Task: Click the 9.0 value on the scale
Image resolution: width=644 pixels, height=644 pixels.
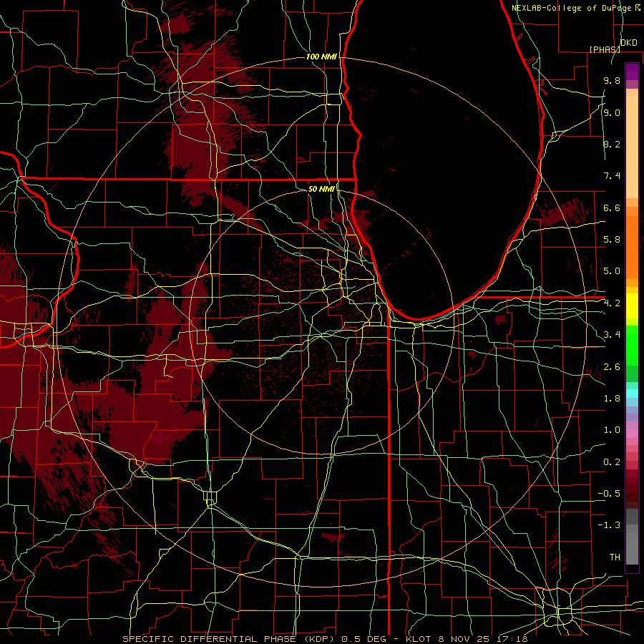Action: pyautogui.click(x=612, y=112)
